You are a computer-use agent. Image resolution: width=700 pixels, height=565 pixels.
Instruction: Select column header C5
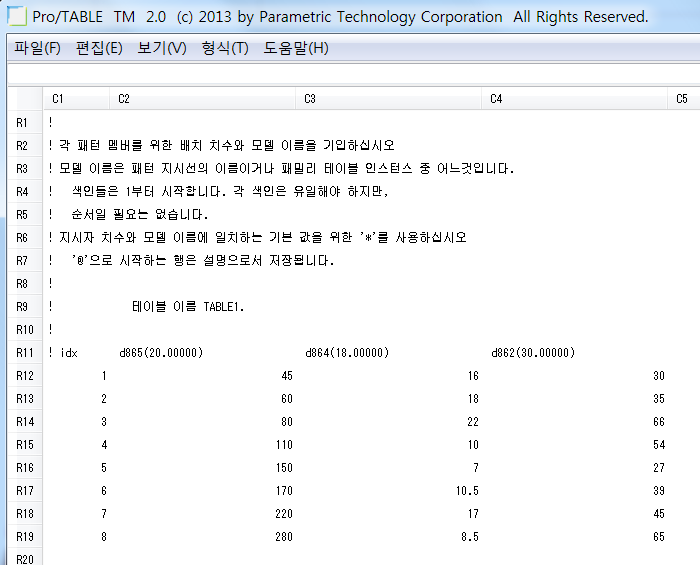683,99
